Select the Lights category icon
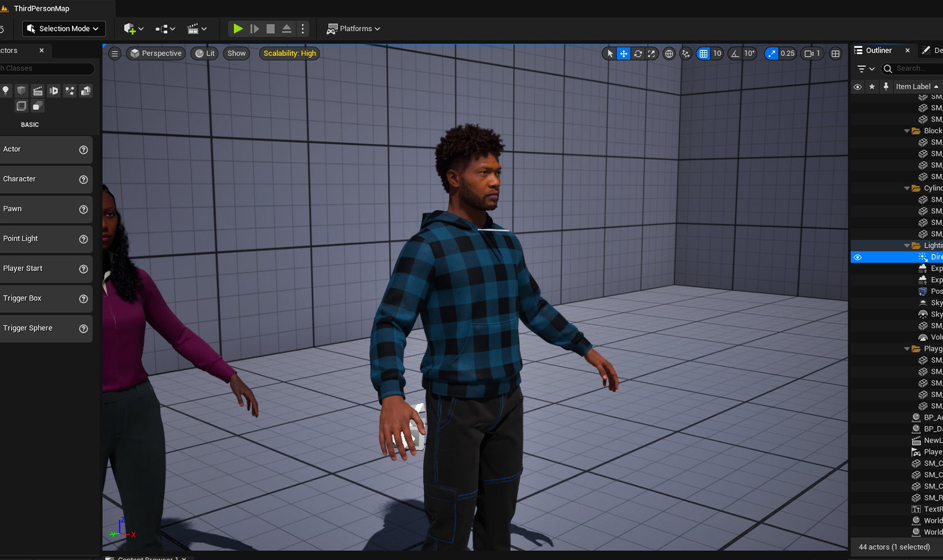943x560 pixels. 6,90
